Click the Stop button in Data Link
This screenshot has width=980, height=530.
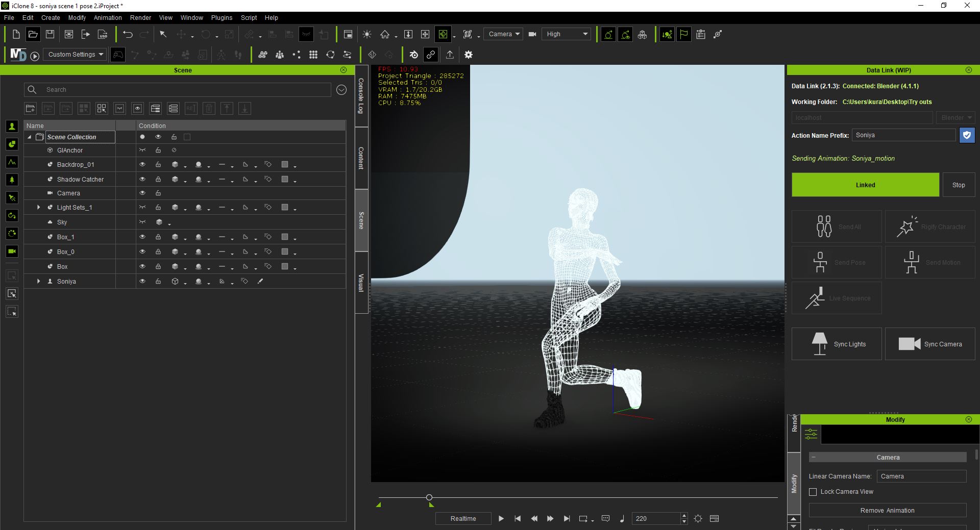tap(959, 185)
